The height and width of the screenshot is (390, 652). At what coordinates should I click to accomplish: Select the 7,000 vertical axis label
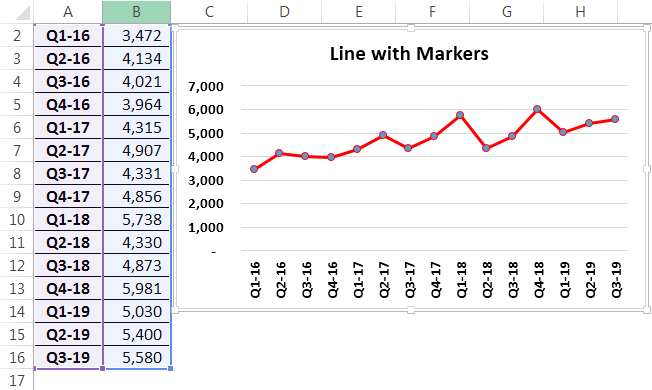206,86
